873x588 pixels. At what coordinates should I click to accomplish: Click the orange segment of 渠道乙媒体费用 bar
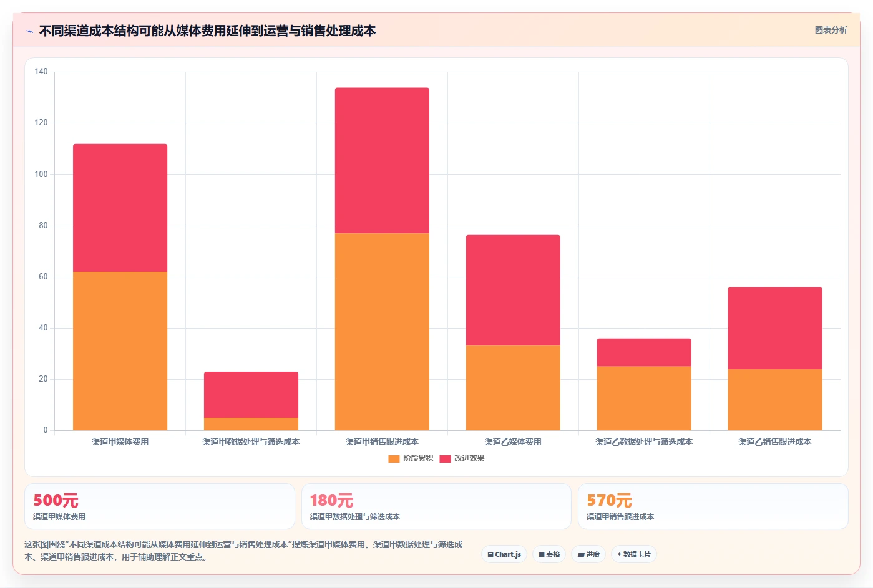(x=513, y=388)
